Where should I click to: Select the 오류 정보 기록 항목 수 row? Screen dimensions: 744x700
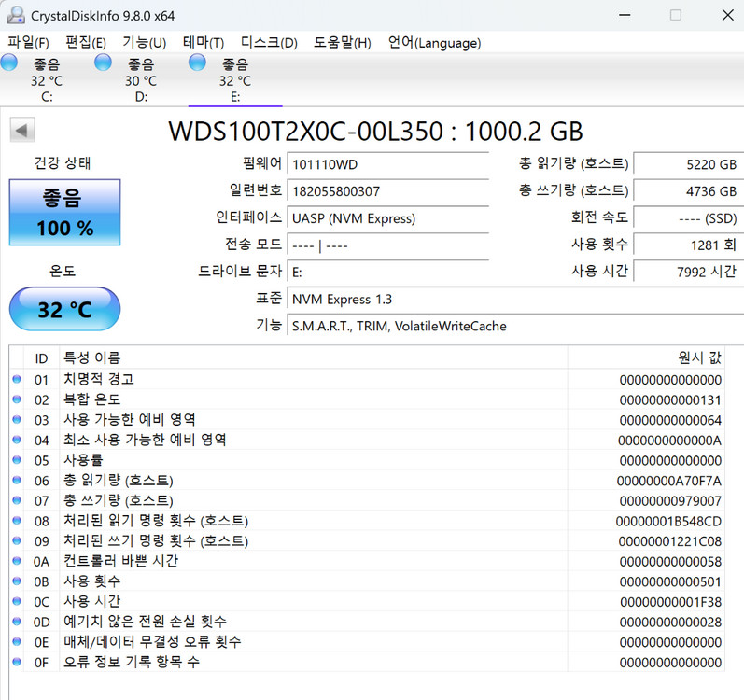(367, 662)
